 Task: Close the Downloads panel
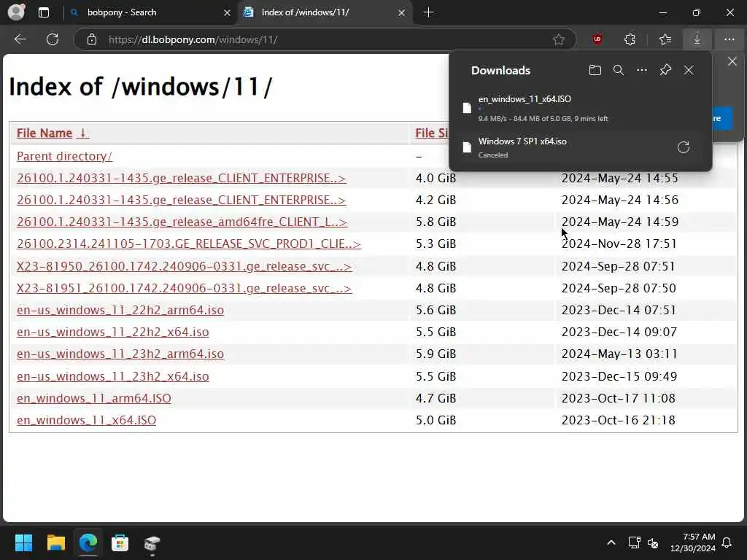pyautogui.click(x=689, y=70)
